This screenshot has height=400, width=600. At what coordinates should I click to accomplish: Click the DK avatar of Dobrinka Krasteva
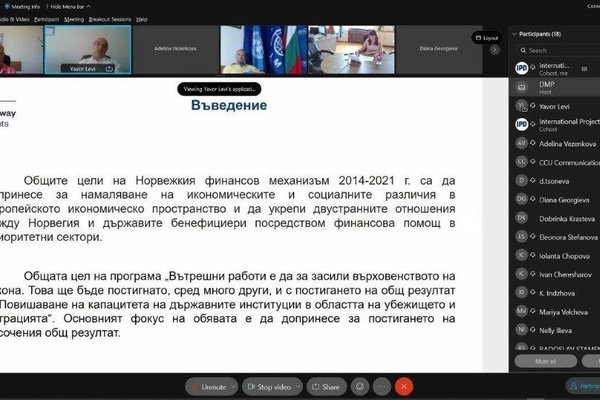[x=522, y=218]
